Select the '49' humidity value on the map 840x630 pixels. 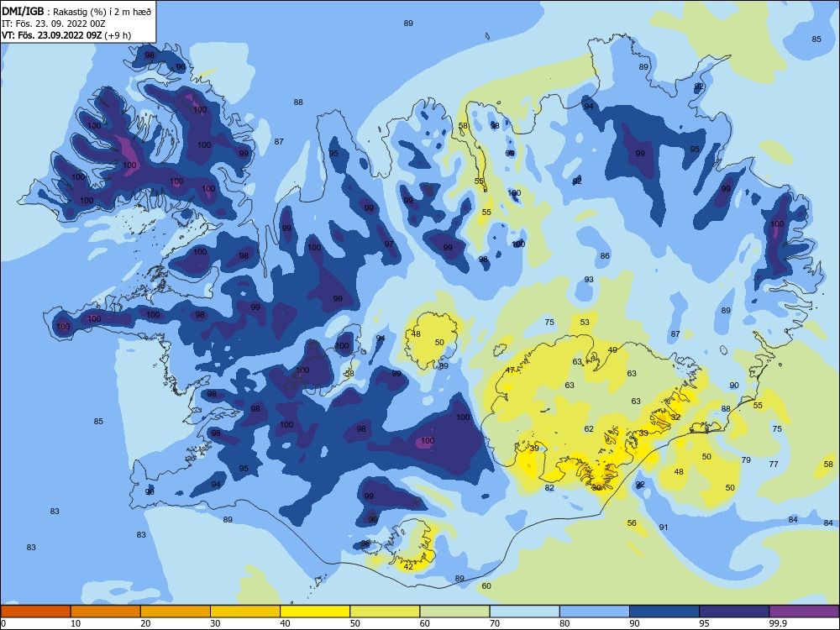click(612, 349)
